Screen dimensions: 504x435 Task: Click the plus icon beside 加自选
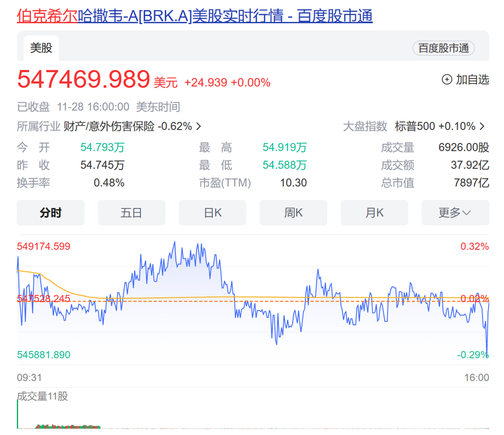point(447,80)
